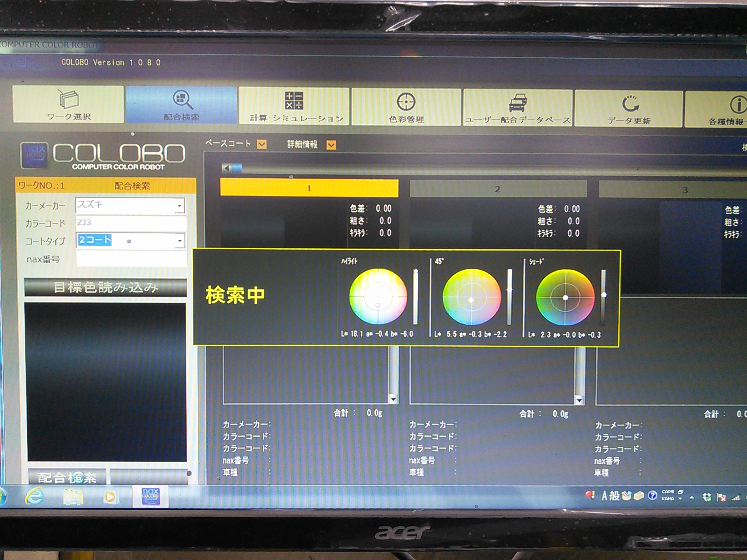
Task: Click 'L* 18.1 a* -0.4 b* -6.0' value
Action: point(377,334)
